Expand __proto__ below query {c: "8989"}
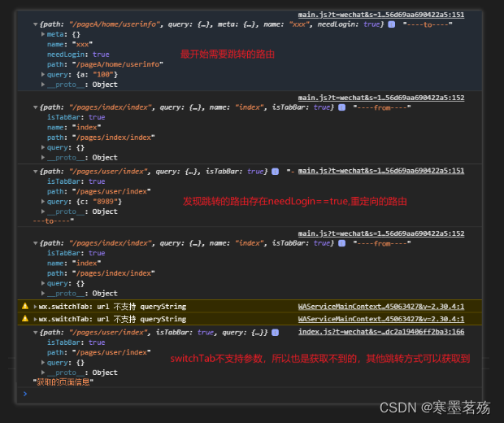The image size is (504, 423). point(43,211)
